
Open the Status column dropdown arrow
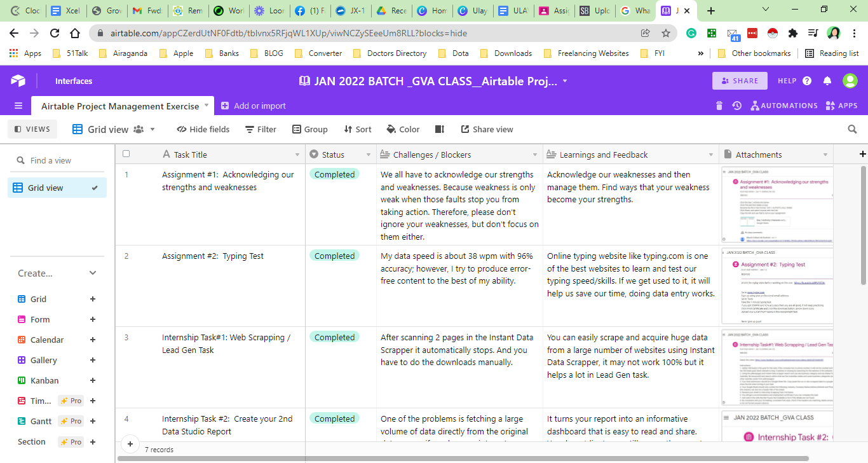369,155
